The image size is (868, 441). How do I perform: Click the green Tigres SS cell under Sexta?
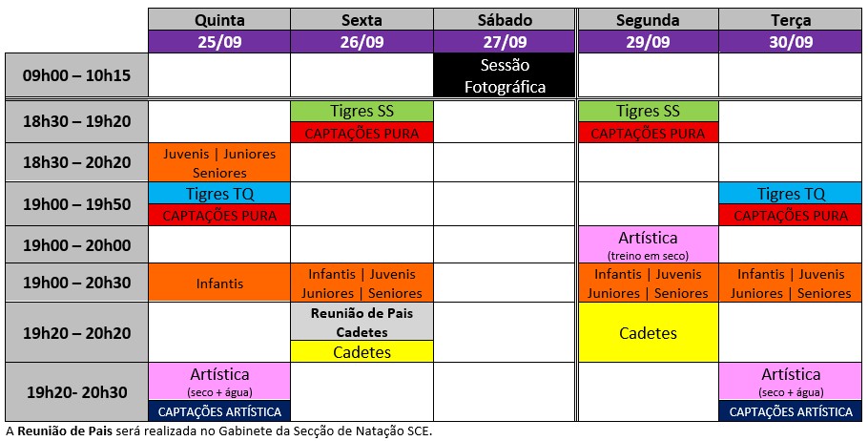[x=362, y=111]
